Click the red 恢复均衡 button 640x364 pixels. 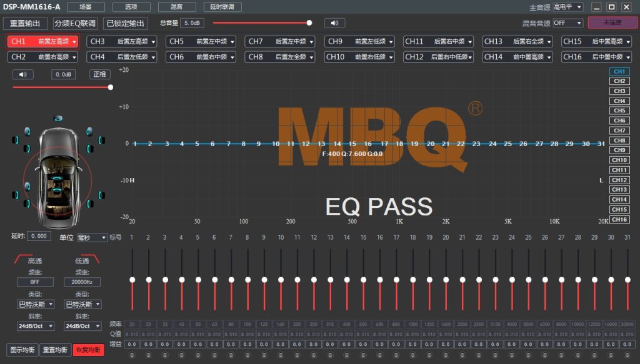pos(88,350)
